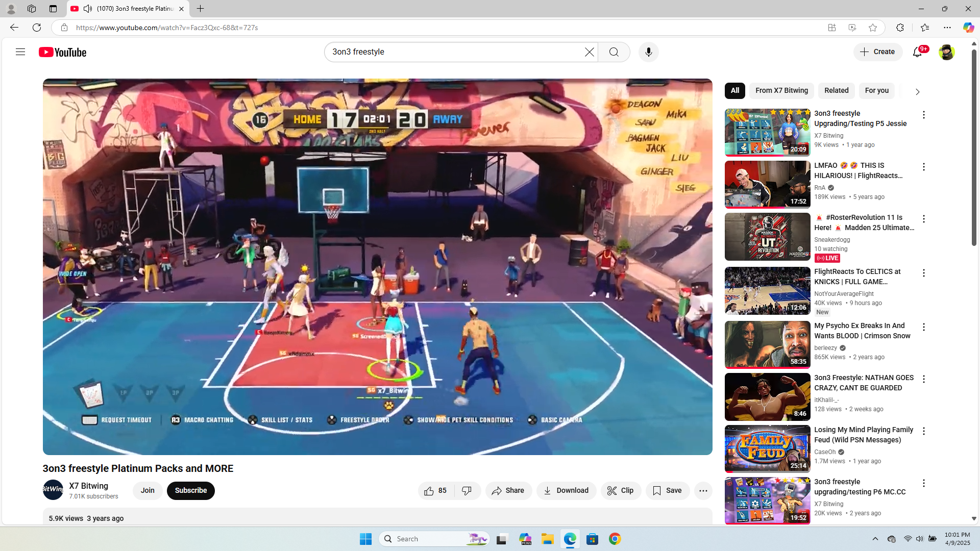The width and height of the screenshot is (980, 551).
Task: Search with your voice microphone
Action: tap(649, 52)
